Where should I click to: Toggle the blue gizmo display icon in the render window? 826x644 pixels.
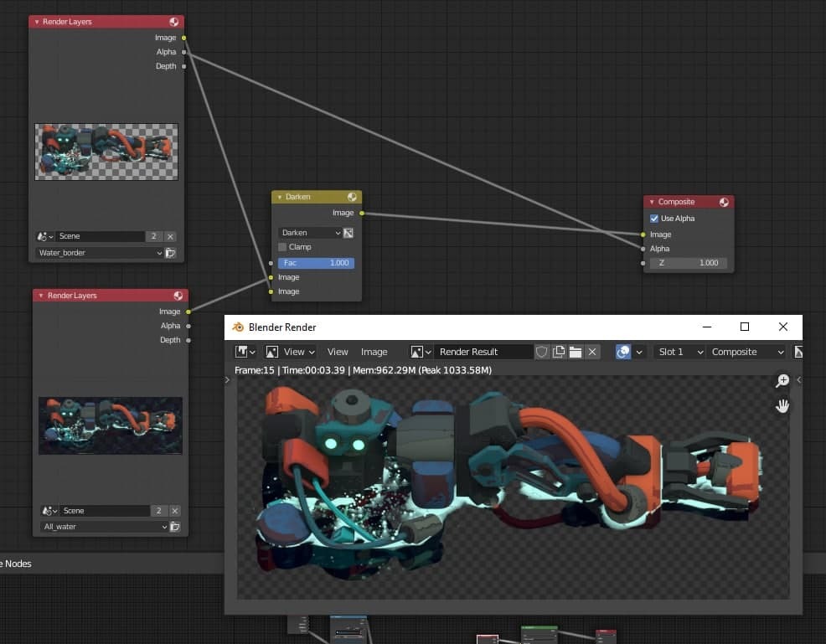[623, 352]
